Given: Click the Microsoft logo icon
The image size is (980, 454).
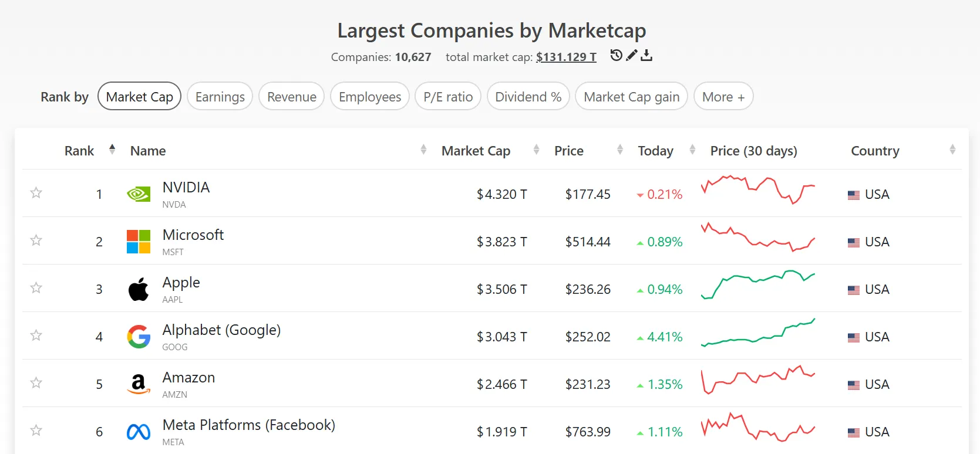Looking at the screenshot, I should tap(139, 241).
